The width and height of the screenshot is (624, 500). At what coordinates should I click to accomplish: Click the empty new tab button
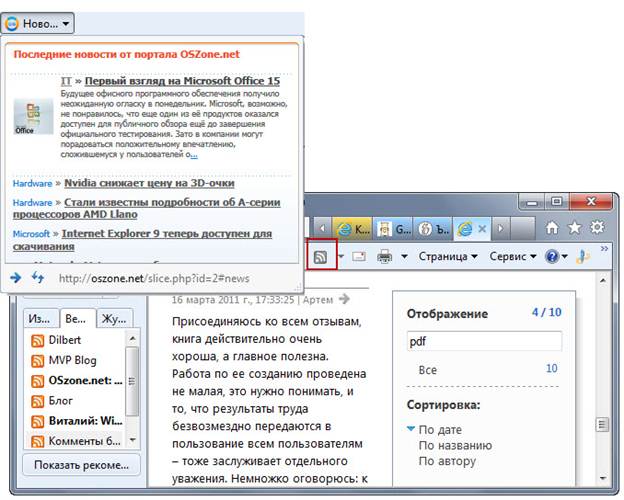point(522,229)
